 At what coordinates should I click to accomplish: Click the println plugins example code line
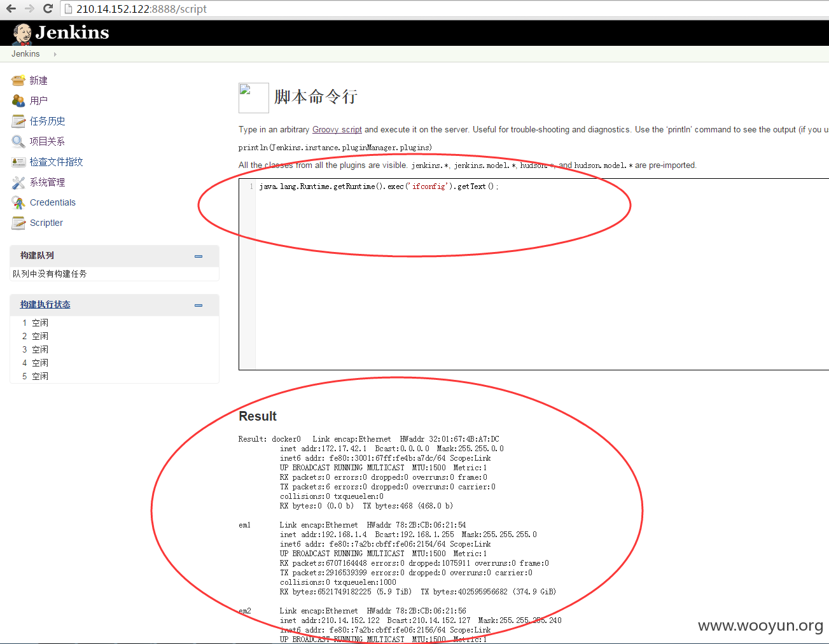click(335, 148)
